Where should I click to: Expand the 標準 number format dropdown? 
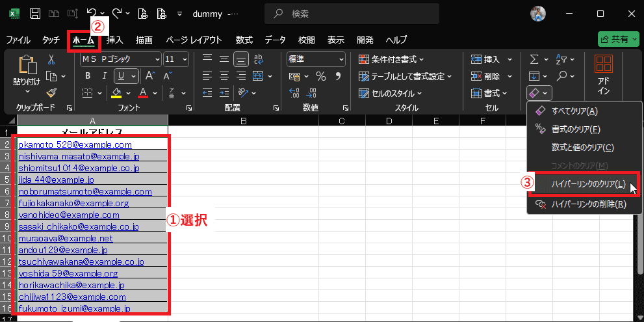341,59
